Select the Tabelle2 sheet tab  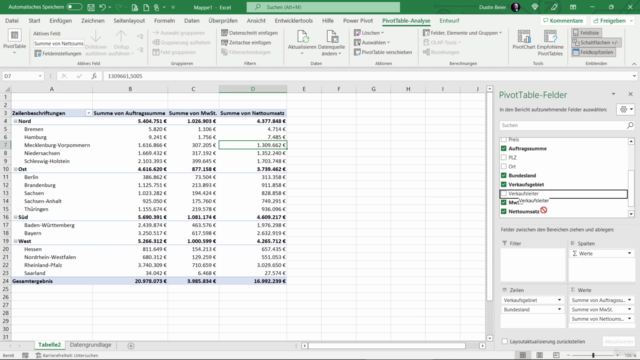coord(49,345)
